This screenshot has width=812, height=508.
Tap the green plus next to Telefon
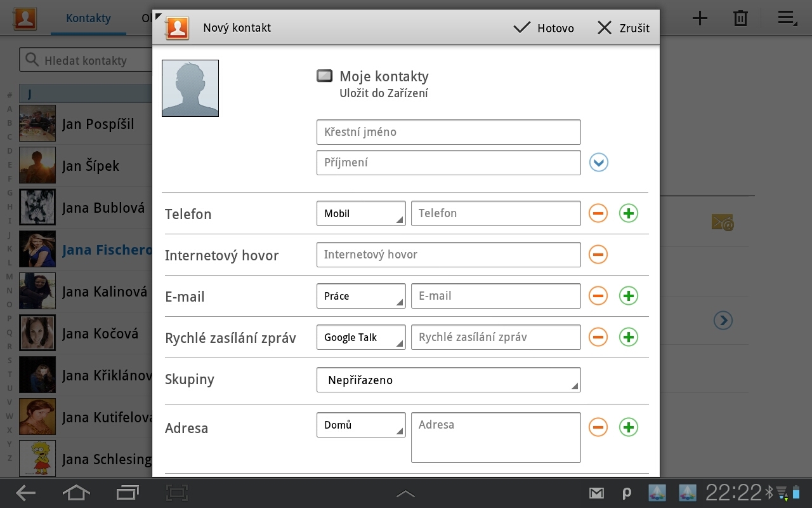click(628, 213)
